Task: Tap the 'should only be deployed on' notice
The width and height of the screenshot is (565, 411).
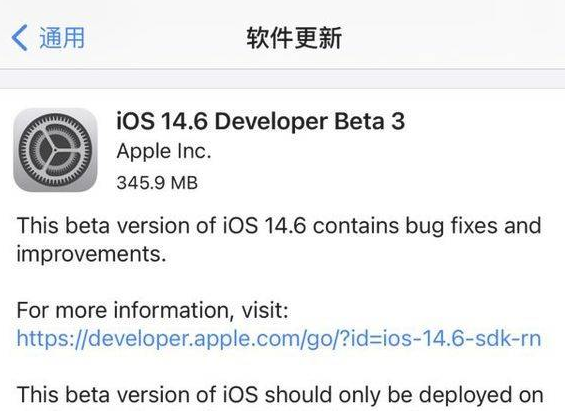Action: click(404, 395)
